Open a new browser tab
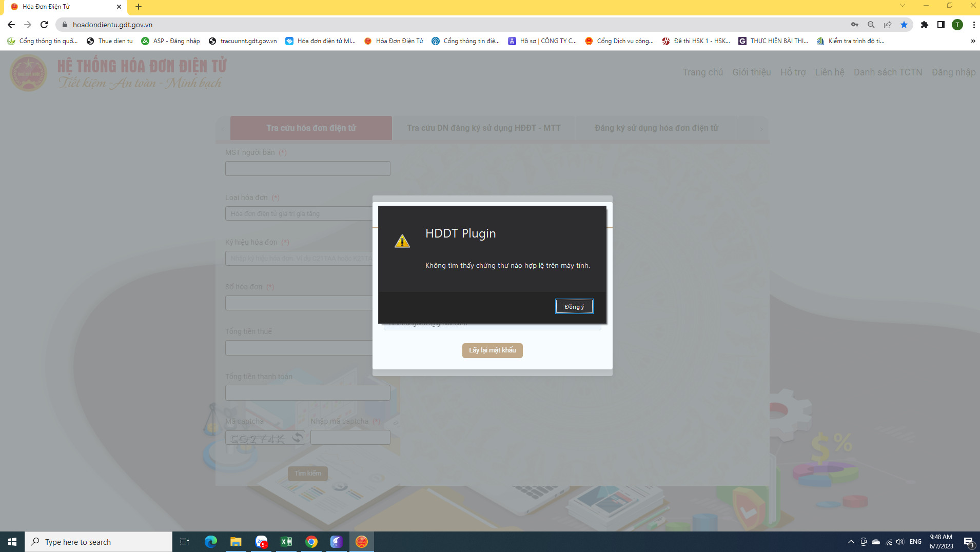Screen dimensions: 980x552 tap(139, 7)
